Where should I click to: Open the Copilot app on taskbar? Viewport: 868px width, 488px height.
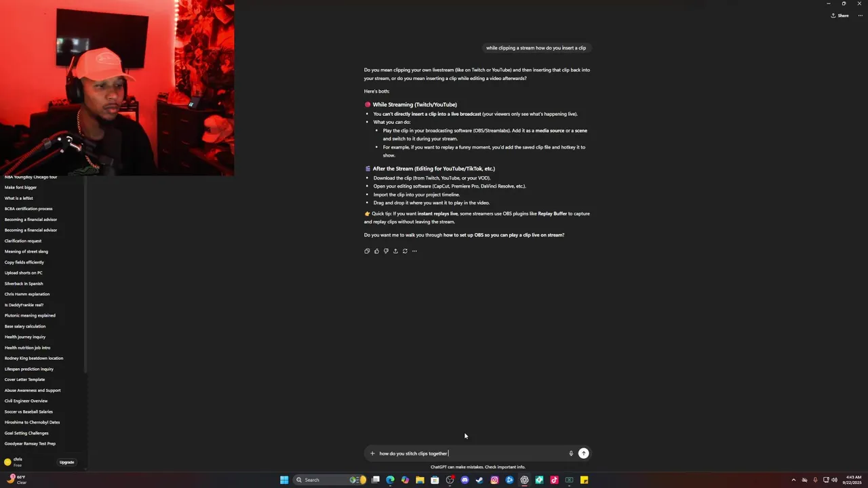click(405, 480)
